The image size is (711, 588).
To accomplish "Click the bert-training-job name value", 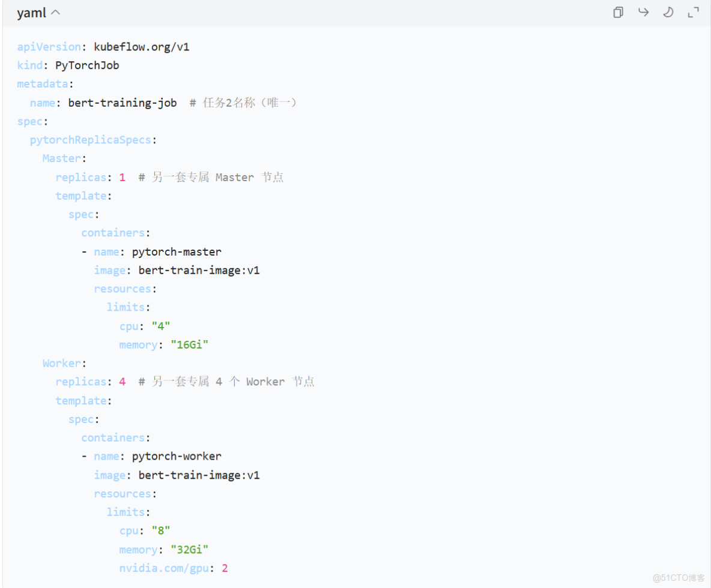I will click(123, 103).
